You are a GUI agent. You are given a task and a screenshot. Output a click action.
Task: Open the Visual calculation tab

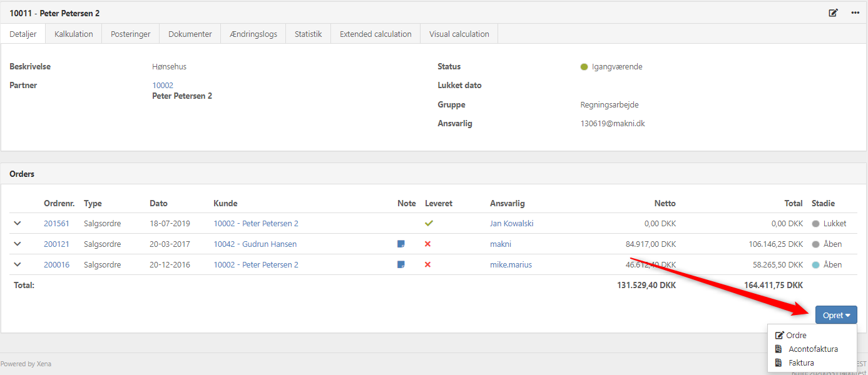(459, 34)
